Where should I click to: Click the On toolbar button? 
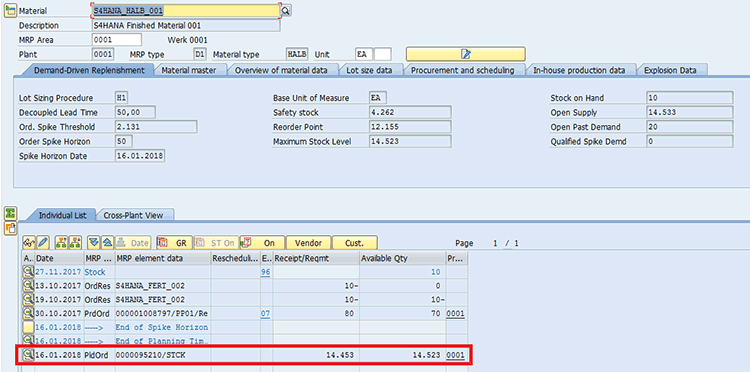(x=262, y=242)
